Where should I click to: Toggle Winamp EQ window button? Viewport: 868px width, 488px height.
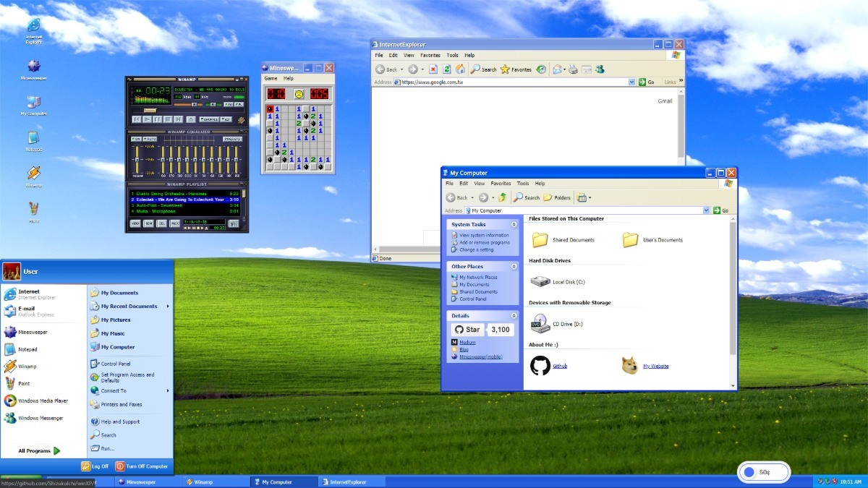click(x=229, y=104)
